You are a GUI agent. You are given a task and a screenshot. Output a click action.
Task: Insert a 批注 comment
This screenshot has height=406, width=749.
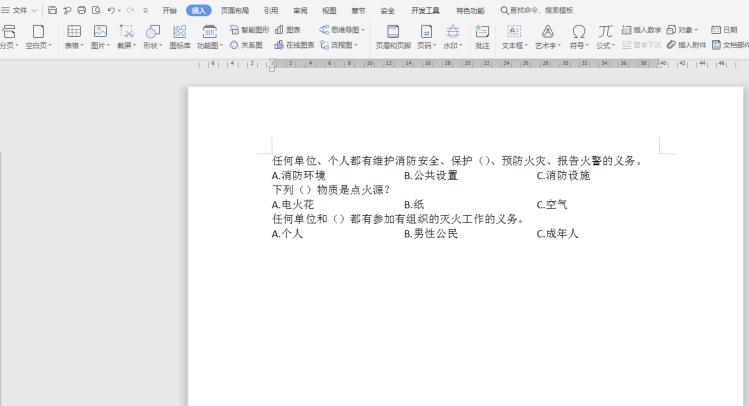[x=482, y=37]
